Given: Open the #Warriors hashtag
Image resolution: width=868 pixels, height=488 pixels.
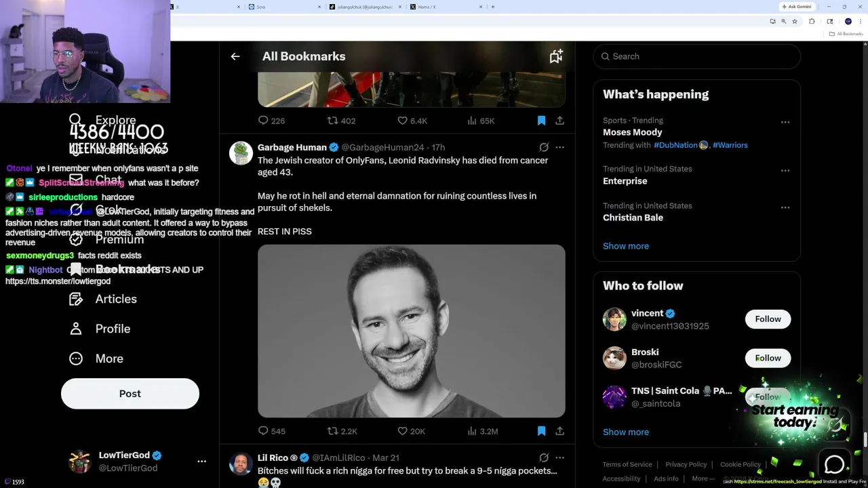Looking at the screenshot, I should (x=730, y=145).
